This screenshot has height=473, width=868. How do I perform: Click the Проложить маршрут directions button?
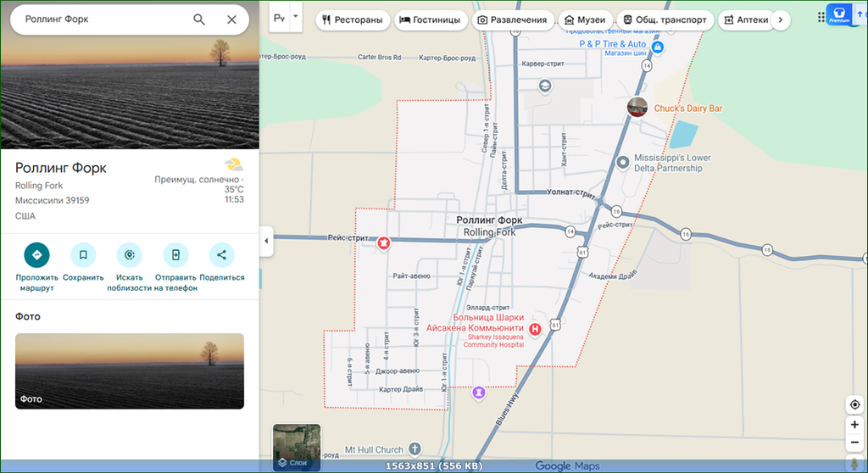[x=36, y=255]
